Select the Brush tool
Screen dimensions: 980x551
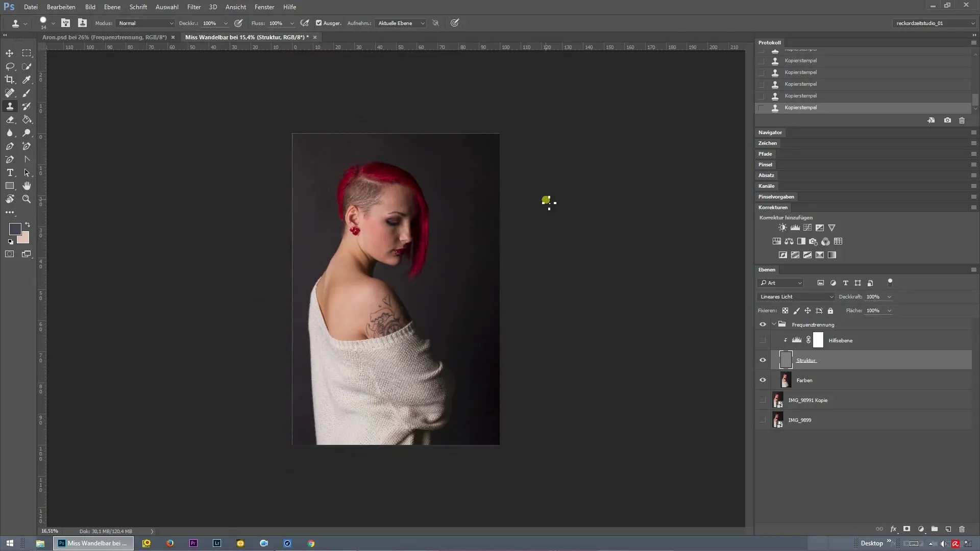coord(27,93)
